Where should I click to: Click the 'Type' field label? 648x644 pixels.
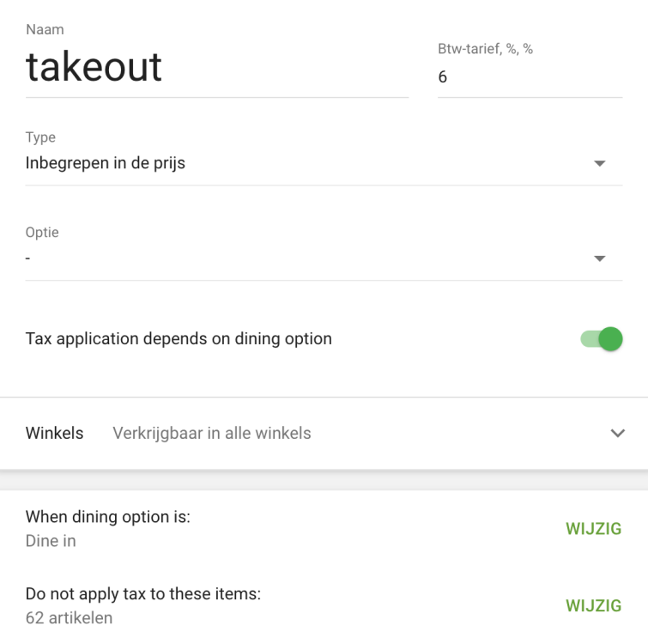40,137
